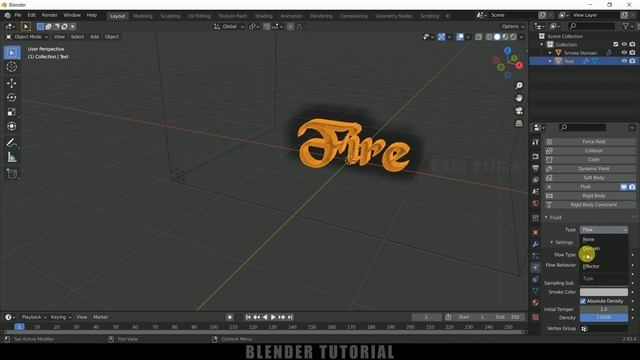Click the Collision physics button

pos(590,151)
